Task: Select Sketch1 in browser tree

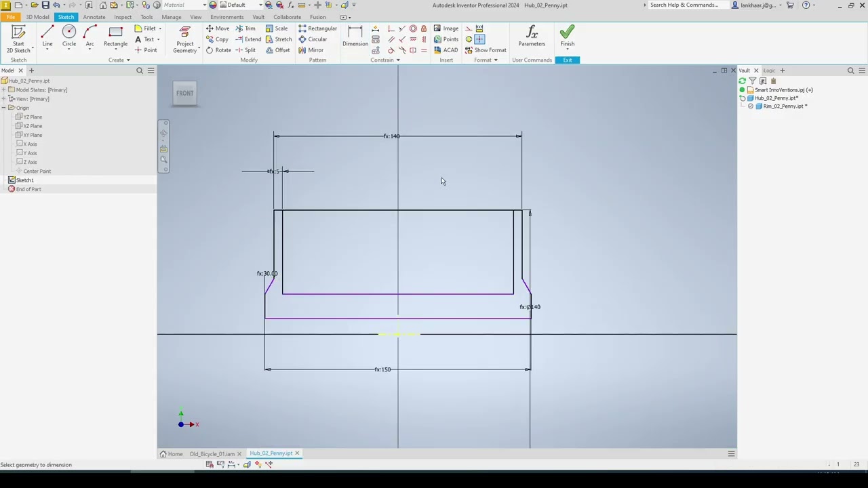Action: point(24,180)
